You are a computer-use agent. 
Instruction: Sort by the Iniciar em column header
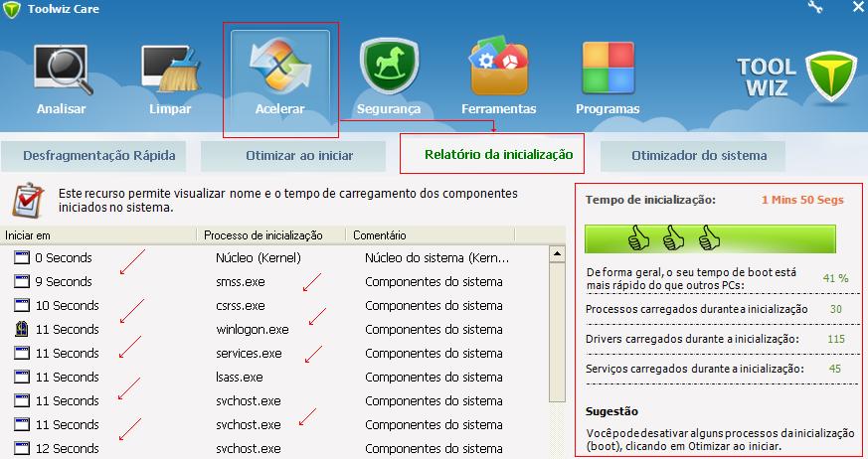click(98, 235)
